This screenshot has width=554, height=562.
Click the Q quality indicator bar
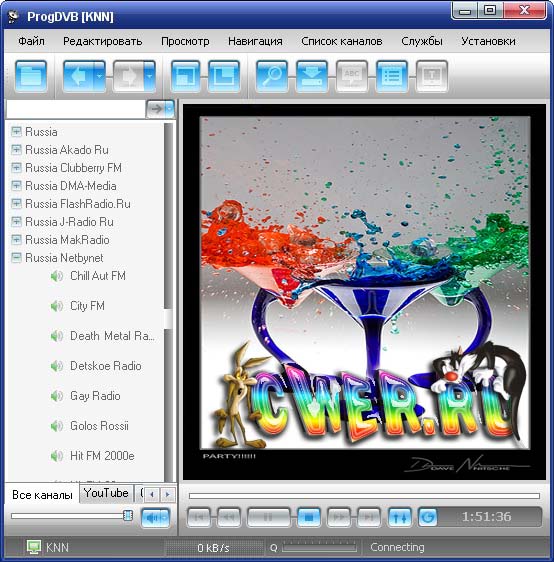pyautogui.click(x=319, y=547)
